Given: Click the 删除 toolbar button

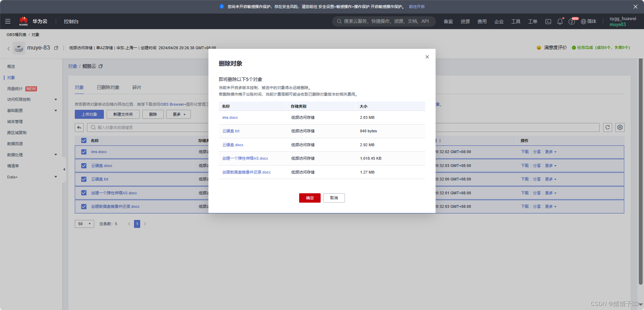Looking at the screenshot, I should point(153,114).
